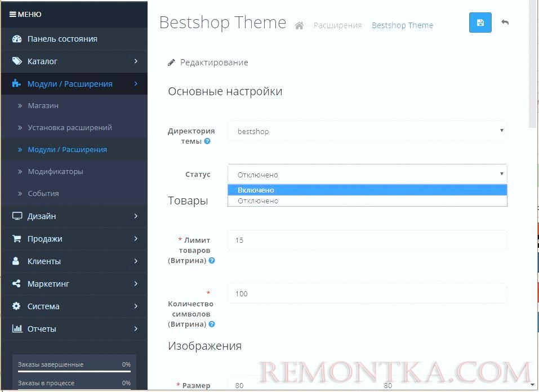Click the Bestshop Theme breadcrumb link
The width and height of the screenshot is (539, 392).
[403, 25]
